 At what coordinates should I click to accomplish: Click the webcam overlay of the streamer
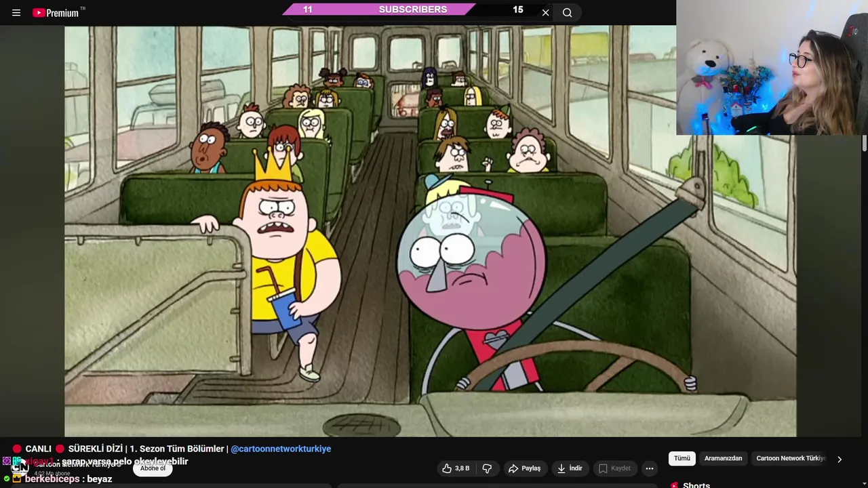click(x=772, y=68)
